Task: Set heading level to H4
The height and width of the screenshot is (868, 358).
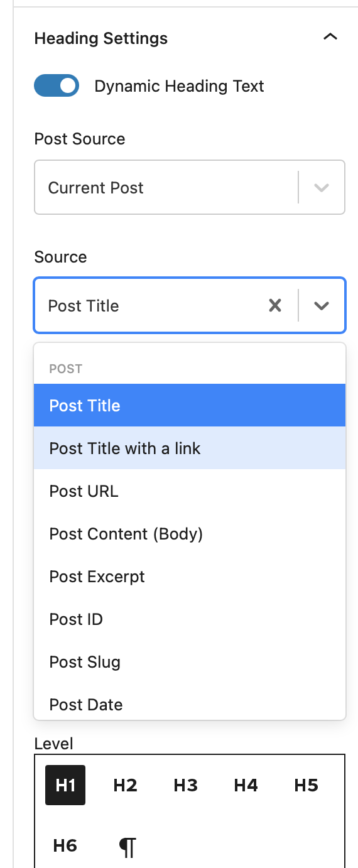Action: tap(246, 785)
